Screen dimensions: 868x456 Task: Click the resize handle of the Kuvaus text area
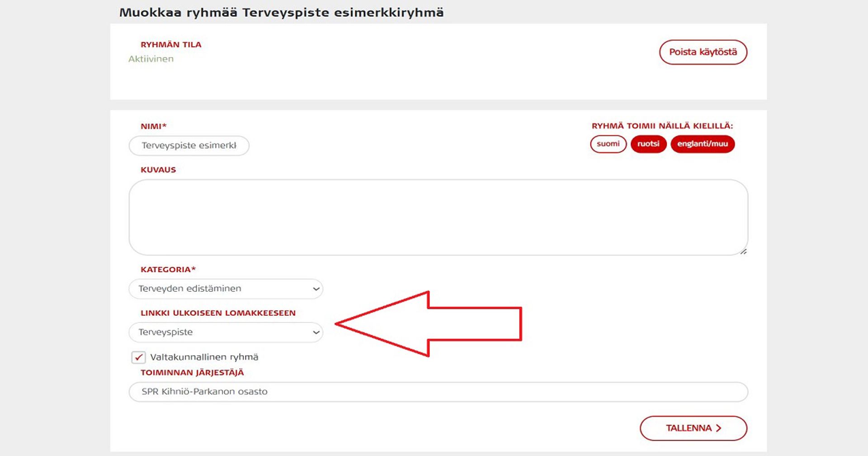click(x=743, y=252)
